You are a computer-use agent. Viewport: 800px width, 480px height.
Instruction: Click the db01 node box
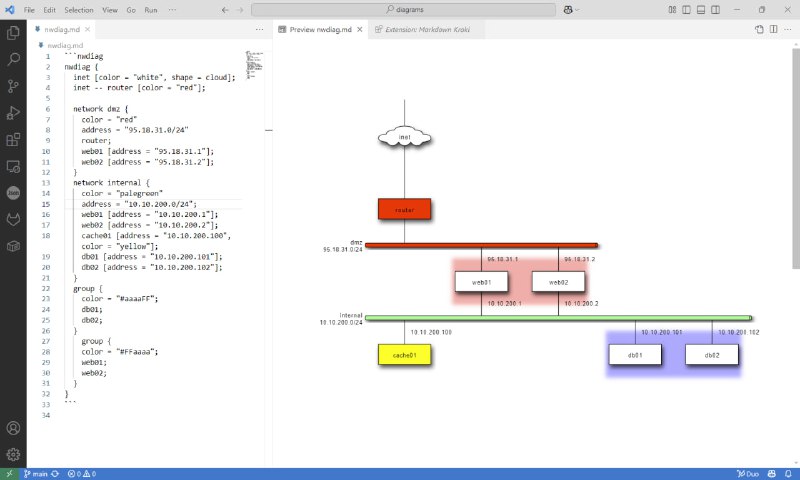(x=635, y=355)
